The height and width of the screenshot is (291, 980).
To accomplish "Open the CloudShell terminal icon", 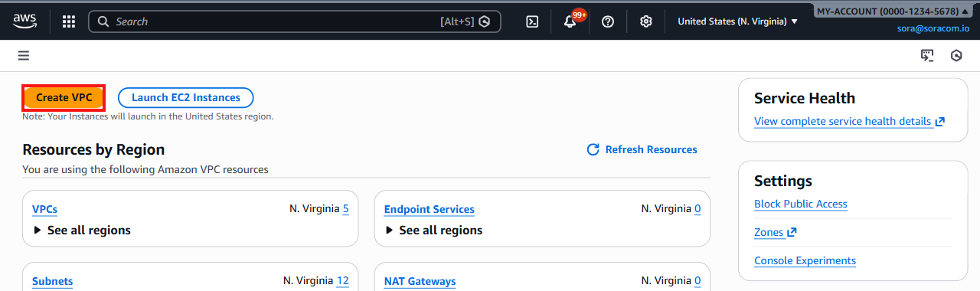I will coord(532,21).
